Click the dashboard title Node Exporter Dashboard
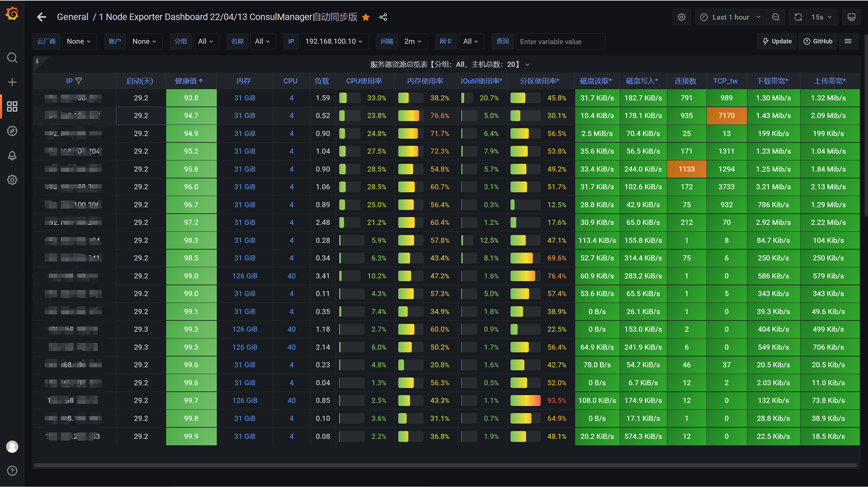Image resolution: width=868 pixels, height=487 pixels. click(228, 17)
